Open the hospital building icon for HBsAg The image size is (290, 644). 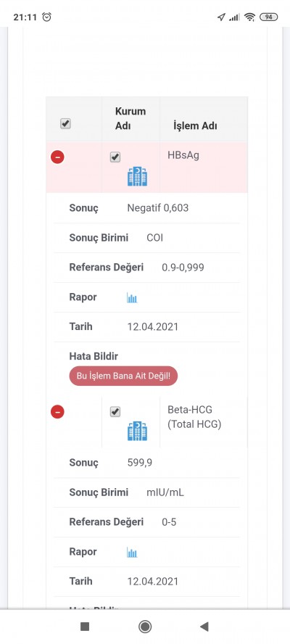(x=137, y=177)
